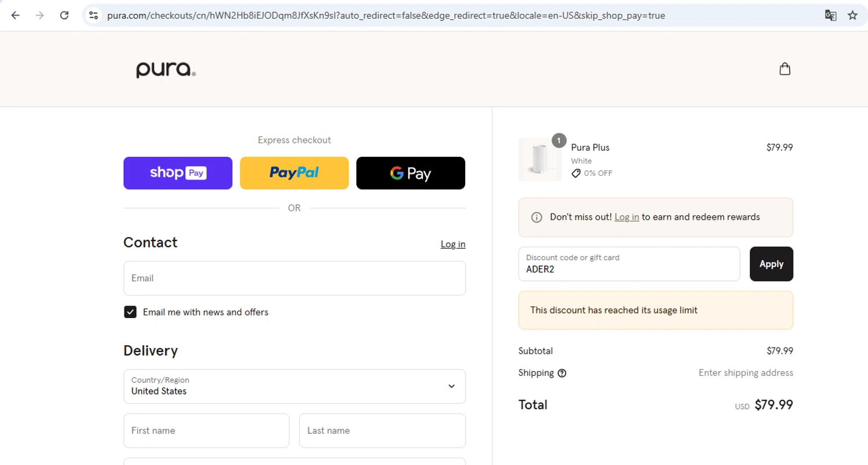Image resolution: width=868 pixels, height=465 pixels.
Task: Click the quantity badge on product image
Action: click(558, 141)
